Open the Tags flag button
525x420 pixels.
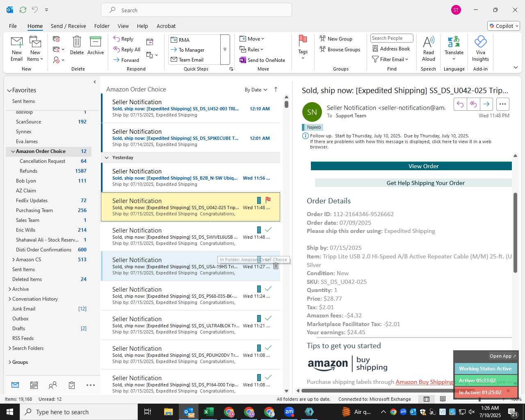pos(303,48)
